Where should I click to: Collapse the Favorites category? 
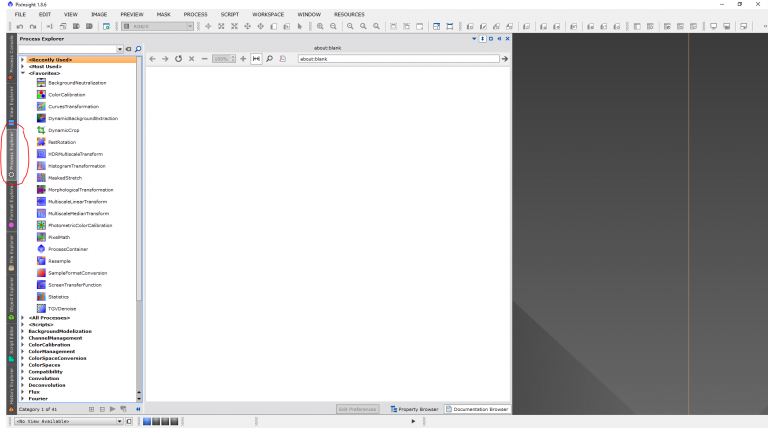click(x=22, y=73)
